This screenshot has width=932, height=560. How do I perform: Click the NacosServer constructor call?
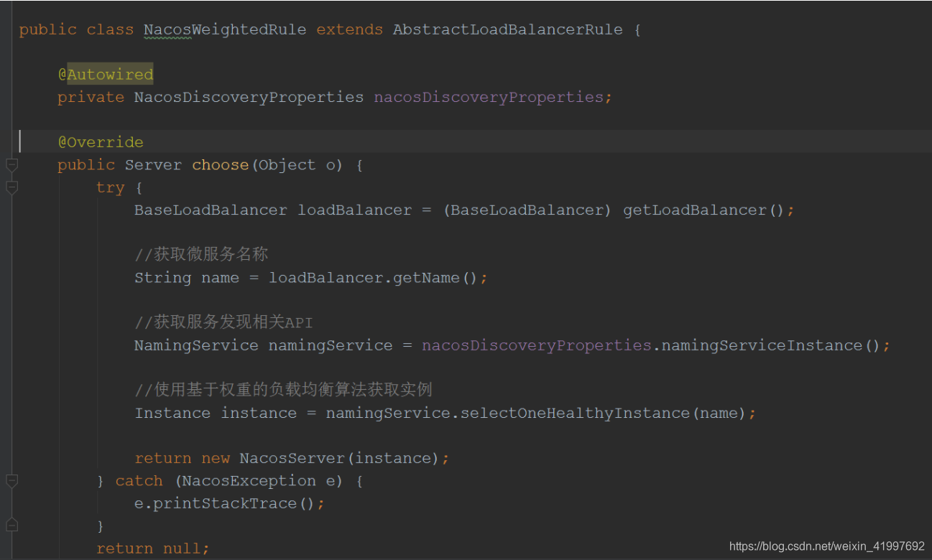(340, 458)
